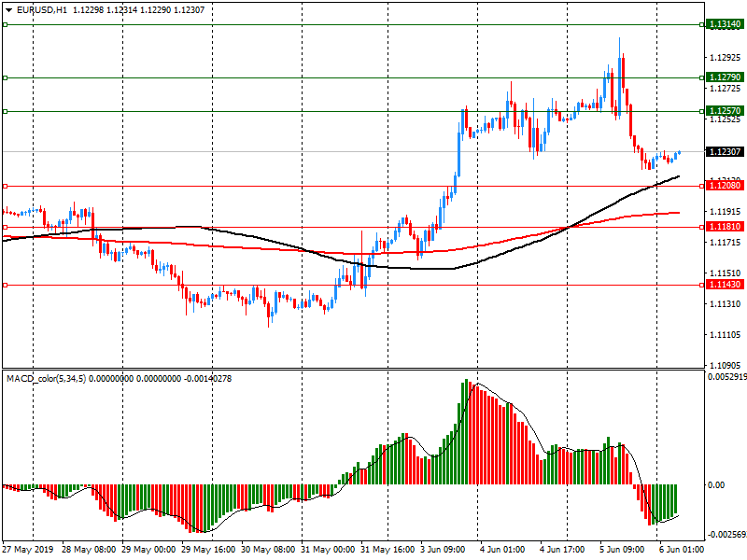Select the 1.12080 red level price label
This screenshot has width=747, height=560.
tap(725, 186)
